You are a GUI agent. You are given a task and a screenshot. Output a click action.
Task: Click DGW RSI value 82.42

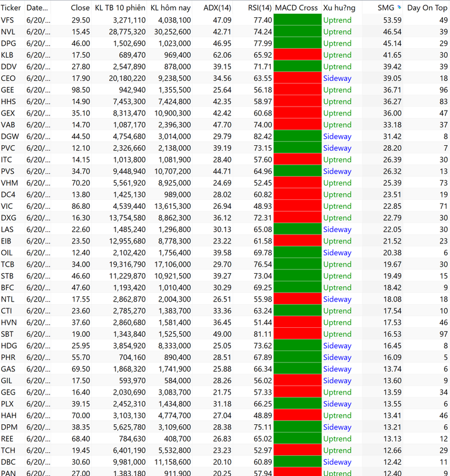[x=262, y=136]
